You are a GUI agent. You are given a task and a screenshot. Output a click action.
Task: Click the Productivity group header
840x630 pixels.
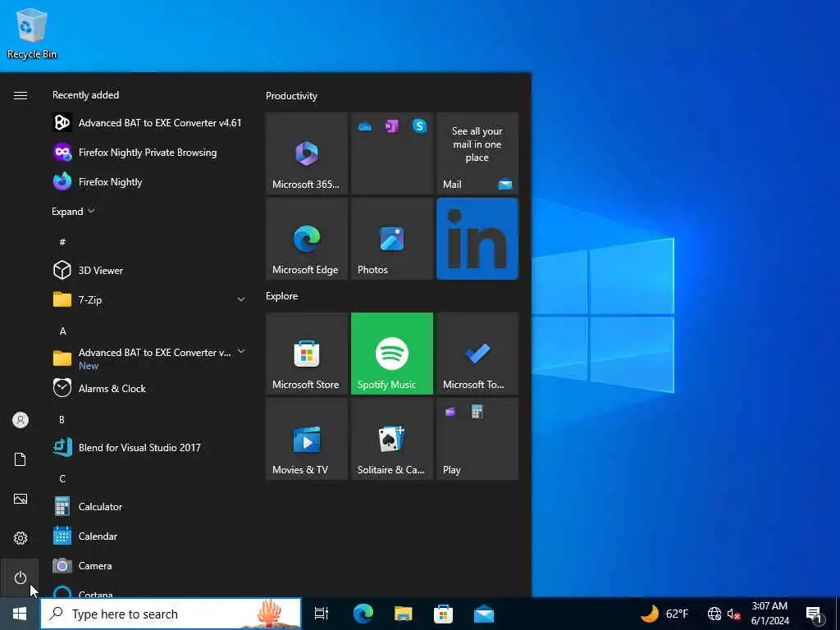[291, 96]
